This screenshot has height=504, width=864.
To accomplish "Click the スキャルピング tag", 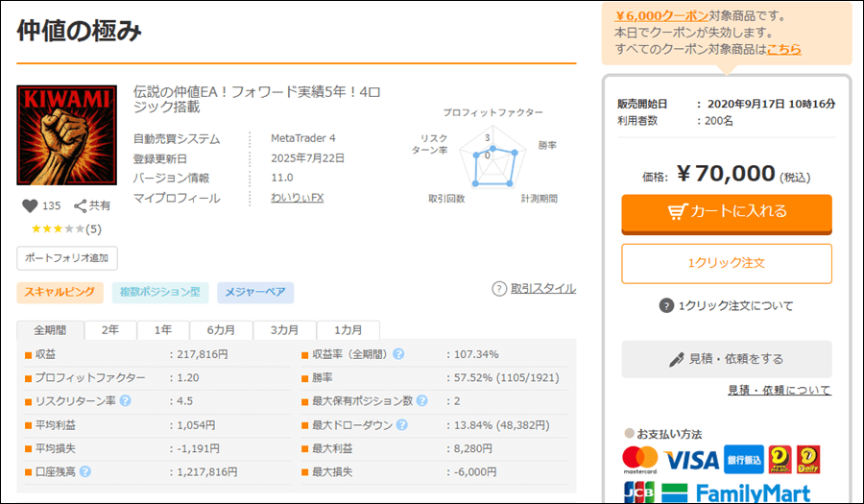I will (60, 292).
